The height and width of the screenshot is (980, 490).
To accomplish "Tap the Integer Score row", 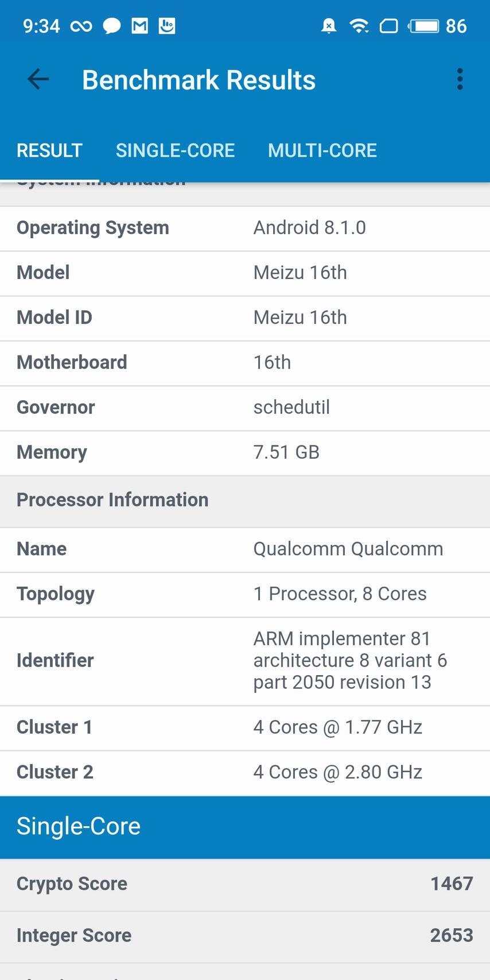I will pyautogui.click(x=245, y=936).
